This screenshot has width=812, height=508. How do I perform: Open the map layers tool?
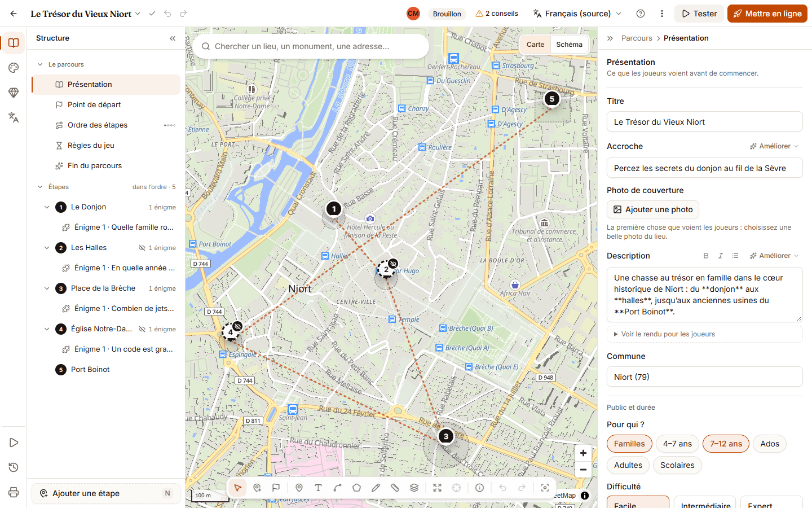[414, 488]
